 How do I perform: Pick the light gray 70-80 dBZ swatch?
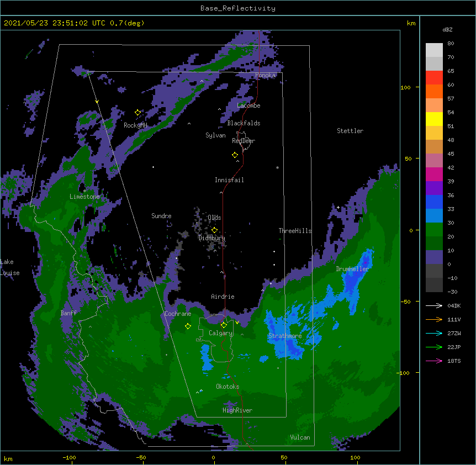(x=434, y=50)
